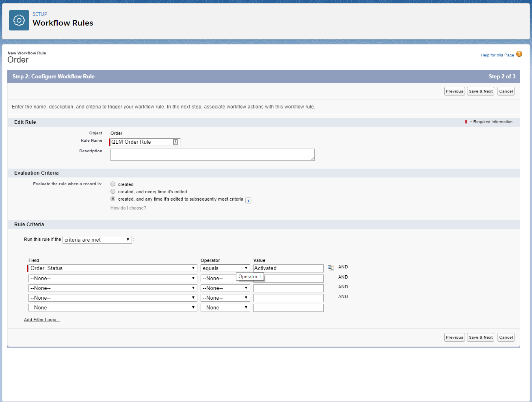Click the 'Add Filter Logic...' link
This screenshot has height=402, width=532.
pyautogui.click(x=42, y=320)
